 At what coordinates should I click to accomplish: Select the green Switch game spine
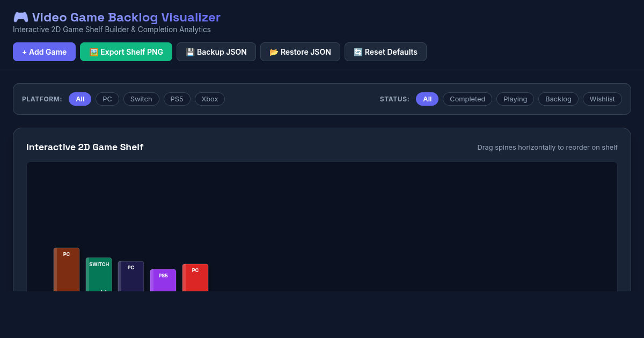click(99, 275)
